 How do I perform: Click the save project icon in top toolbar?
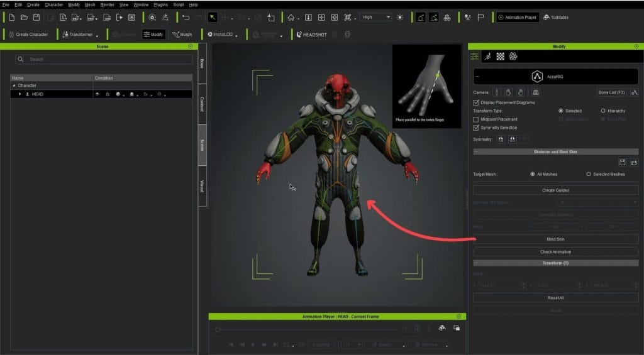click(x=36, y=18)
